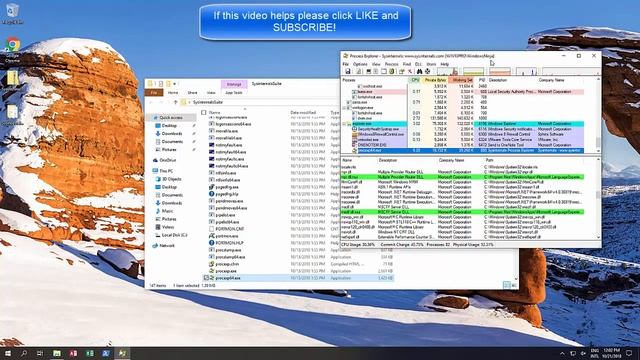Sort by the PID column header
640x360 pixels.
482,80
